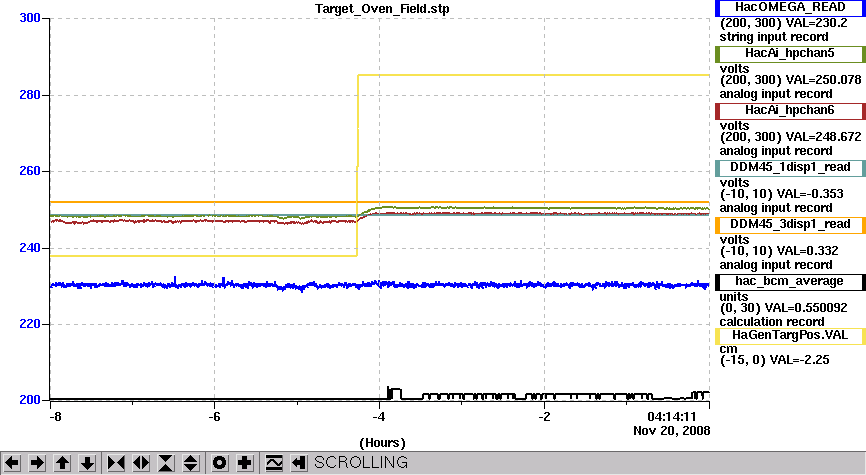Screen dimensions: 866x475
Task: Select the HaGenTargPos.VAL legend entry
Action: coord(790,336)
